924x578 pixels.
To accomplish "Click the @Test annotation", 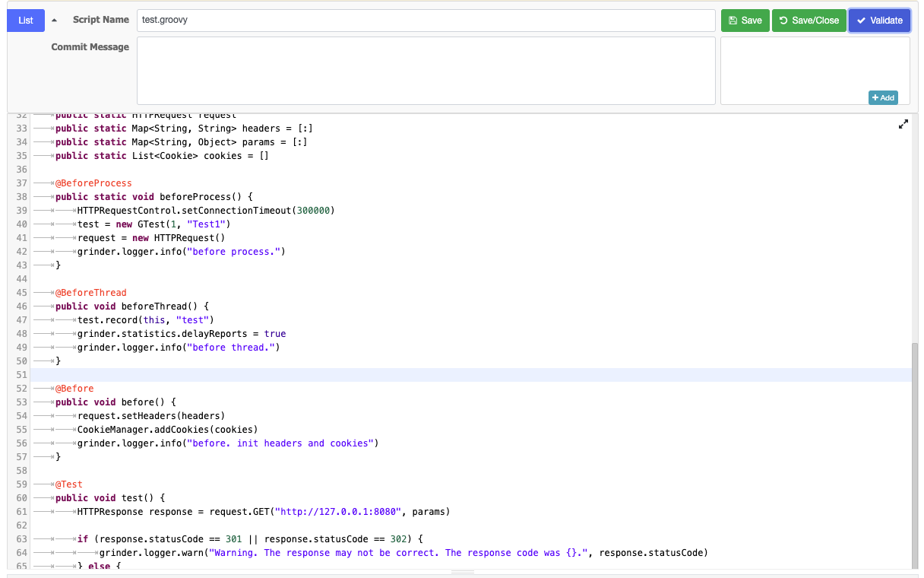I will [x=69, y=484].
